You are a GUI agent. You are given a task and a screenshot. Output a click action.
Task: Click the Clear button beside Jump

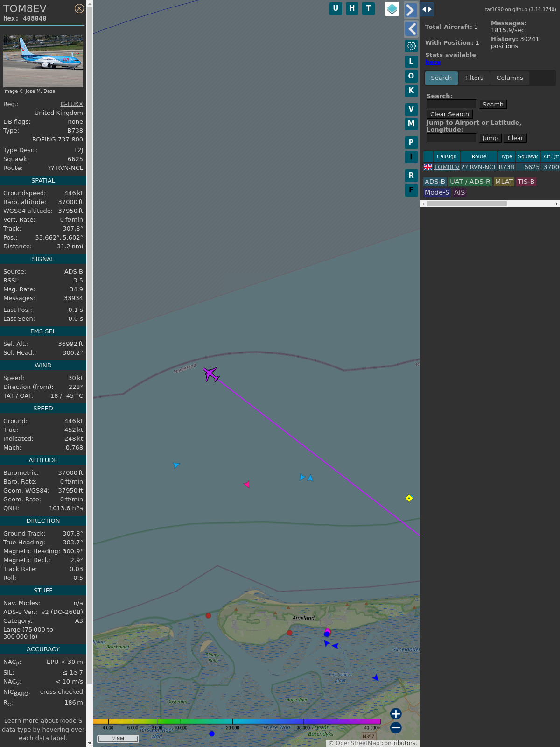pos(515,138)
